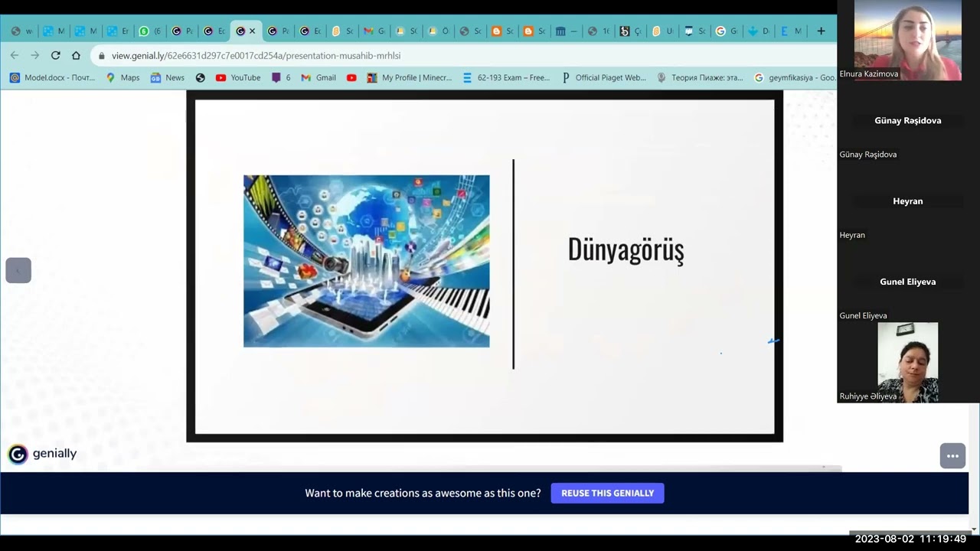Select Elnura Kazimova's video tile
This screenshot has width=980, height=551.
(907, 40)
